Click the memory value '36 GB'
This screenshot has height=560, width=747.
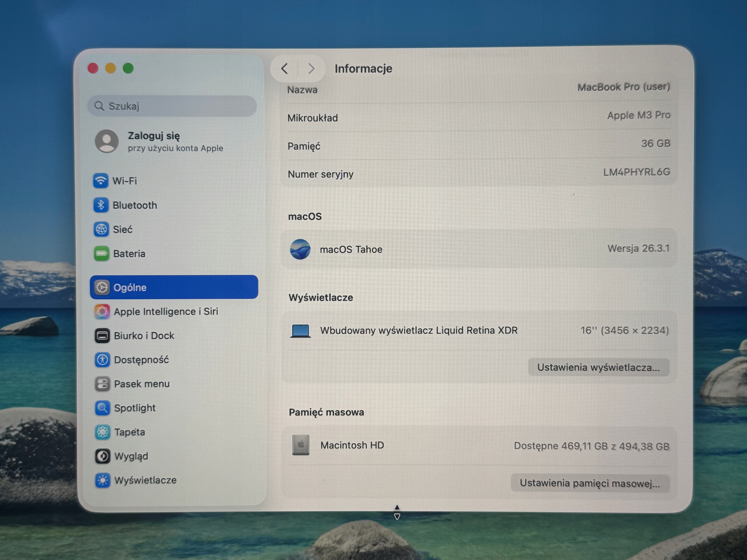coord(655,143)
